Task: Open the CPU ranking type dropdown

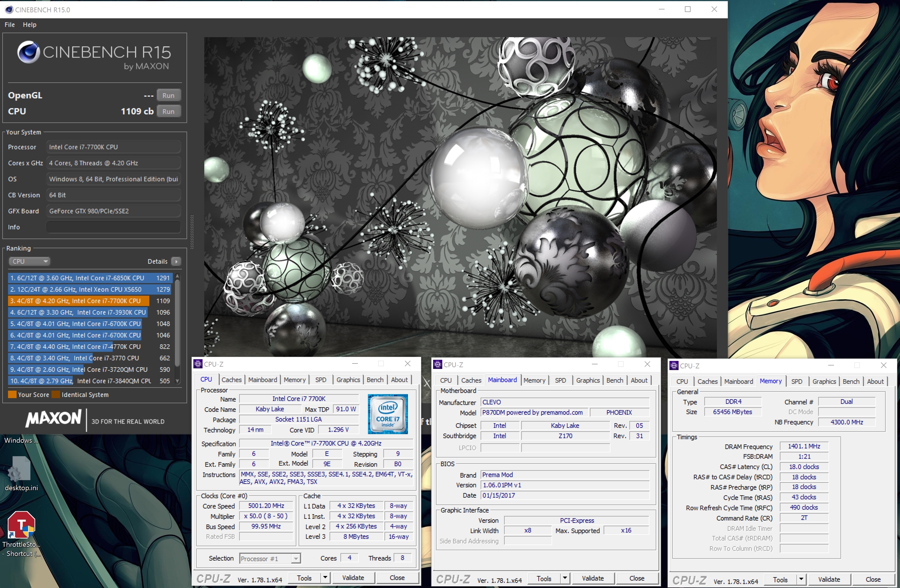Action: [x=29, y=261]
